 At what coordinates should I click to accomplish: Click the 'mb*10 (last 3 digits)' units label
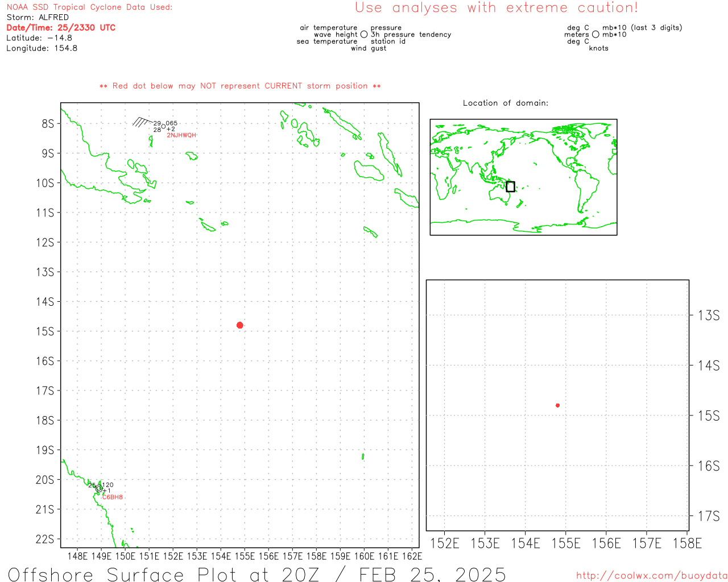[642, 28]
